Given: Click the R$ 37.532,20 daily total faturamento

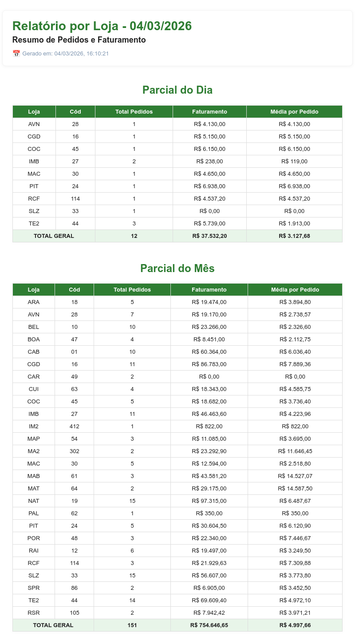Looking at the screenshot, I should pos(209,236).
